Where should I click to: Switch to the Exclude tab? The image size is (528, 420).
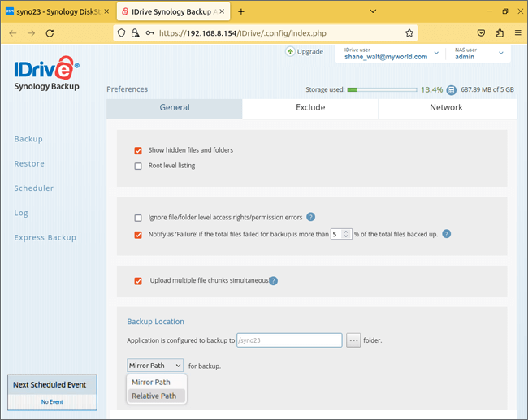(309, 108)
